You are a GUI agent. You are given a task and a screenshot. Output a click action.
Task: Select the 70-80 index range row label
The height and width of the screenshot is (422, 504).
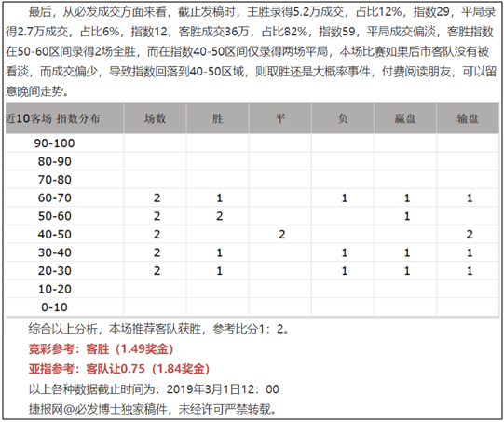click(x=54, y=180)
